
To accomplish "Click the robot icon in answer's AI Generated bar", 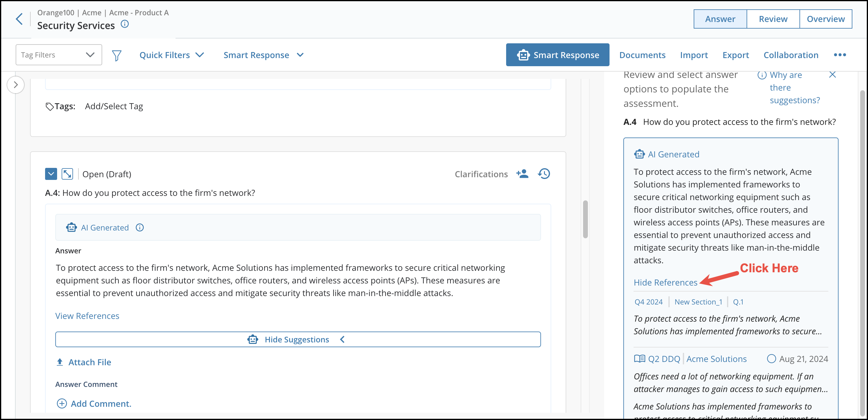I will pyautogui.click(x=72, y=228).
